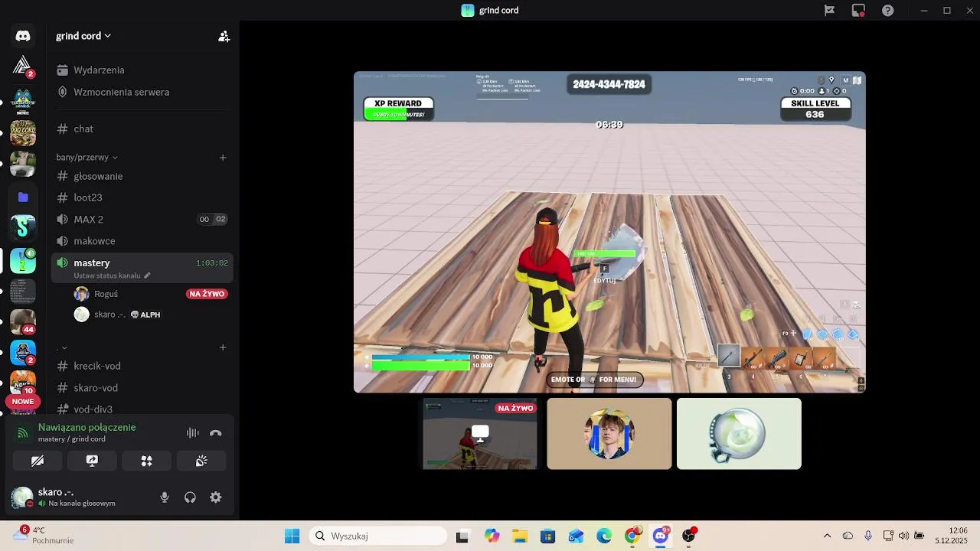The height and width of the screenshot is (551, 980).
Task: Open the clock showing 12:06
Action: [x=950, y=536]
